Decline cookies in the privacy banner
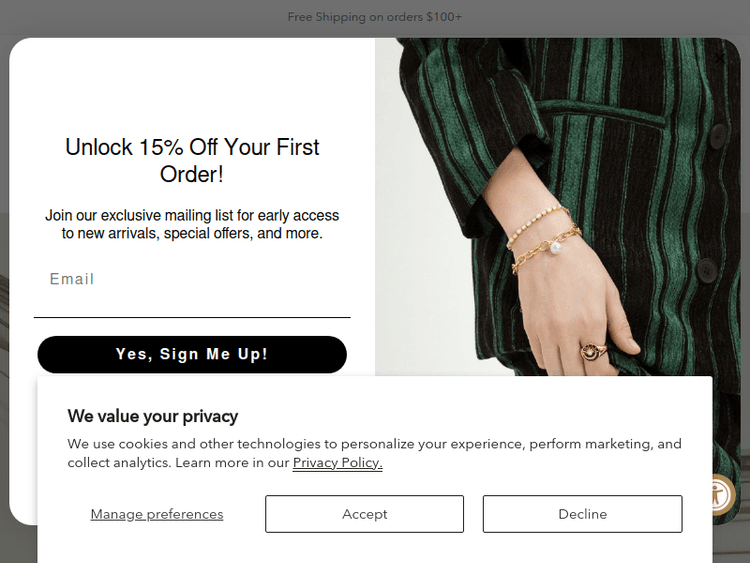The width and height of the screenshot is (750, 563). (582, 514)
